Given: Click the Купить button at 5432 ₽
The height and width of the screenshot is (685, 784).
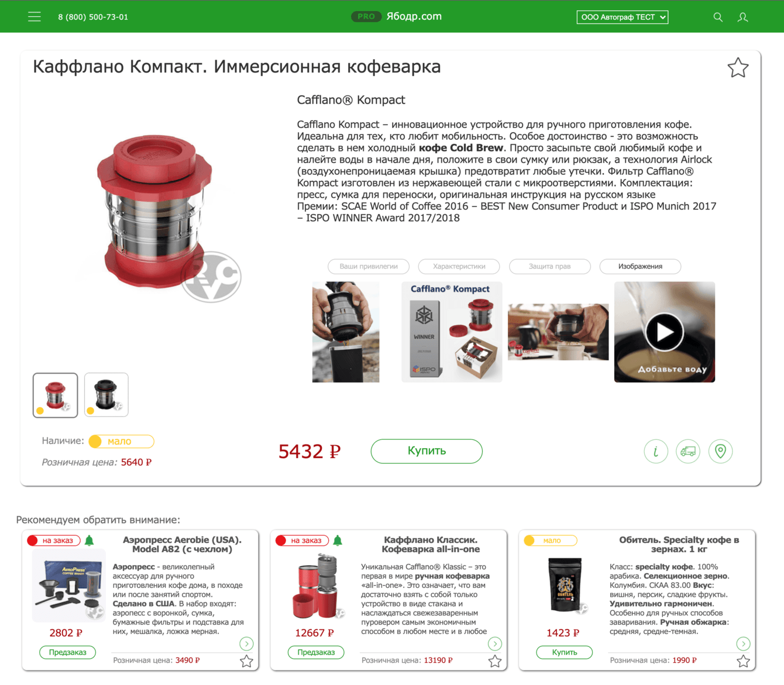Looking at the screenshot, I should [x=427, y=451].
